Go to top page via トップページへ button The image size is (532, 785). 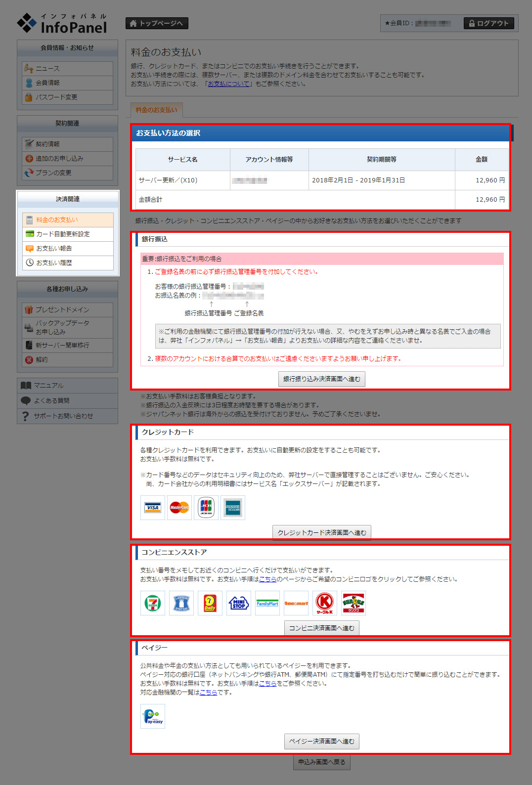point(157,23)
